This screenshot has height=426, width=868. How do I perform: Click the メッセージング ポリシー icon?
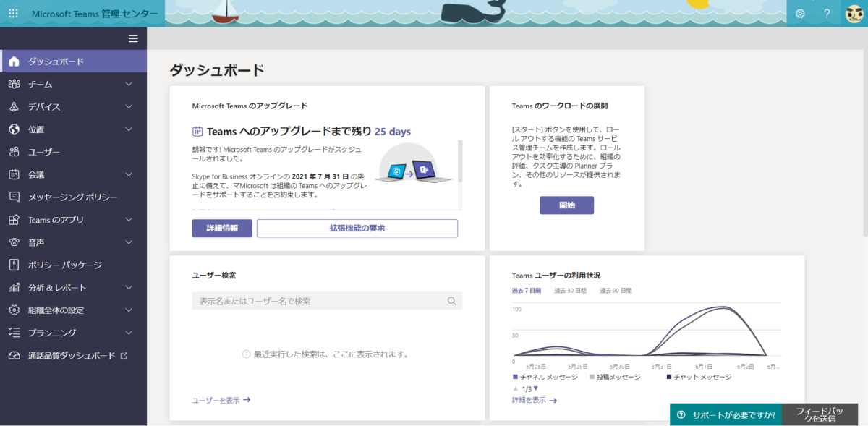[x=14, y=197]
